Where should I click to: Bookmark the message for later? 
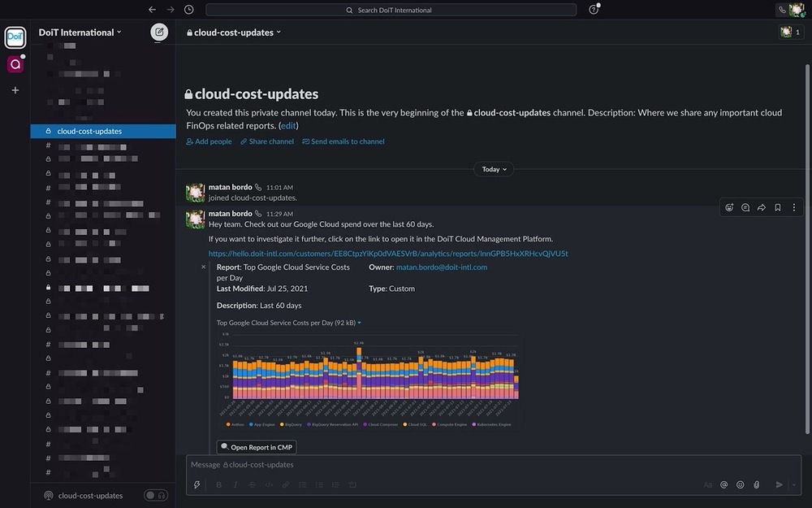[x=777, y=207]
